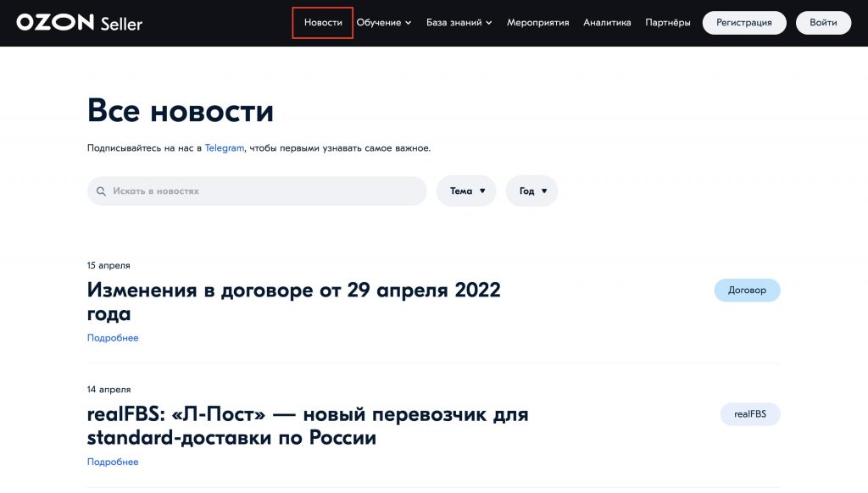Open the Год filter dropdown

click(x=531, y=191)
